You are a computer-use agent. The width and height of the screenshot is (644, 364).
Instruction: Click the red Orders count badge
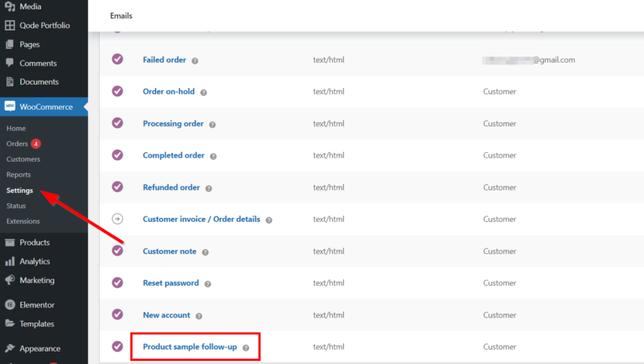[35, 144]
